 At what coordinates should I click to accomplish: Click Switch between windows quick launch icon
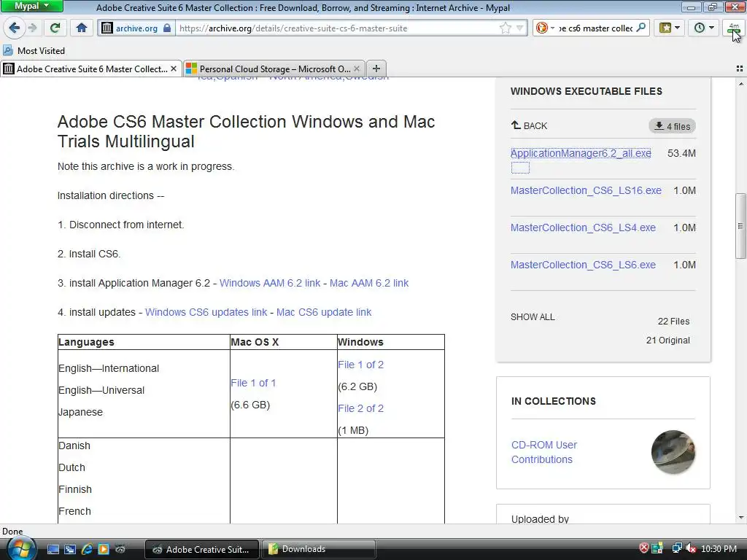(x=69, y=549)
